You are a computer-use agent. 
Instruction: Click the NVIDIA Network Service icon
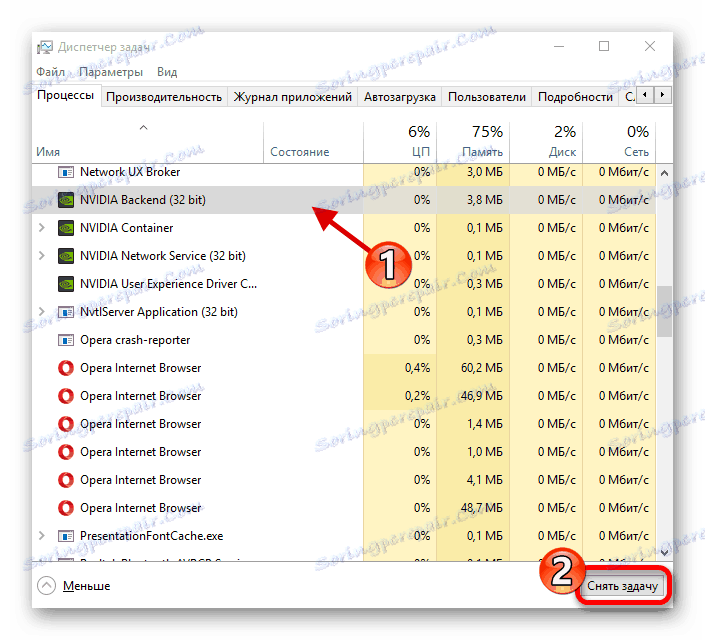click(66, 256)
